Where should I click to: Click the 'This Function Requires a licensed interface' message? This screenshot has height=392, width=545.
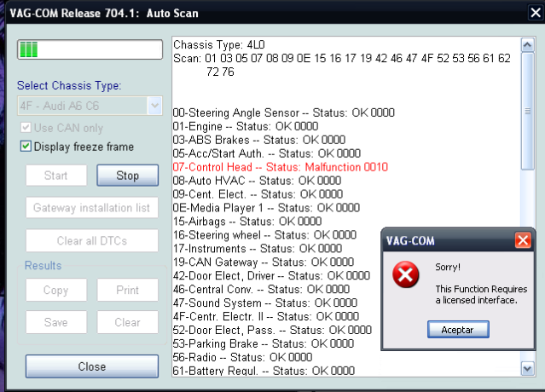481,295
